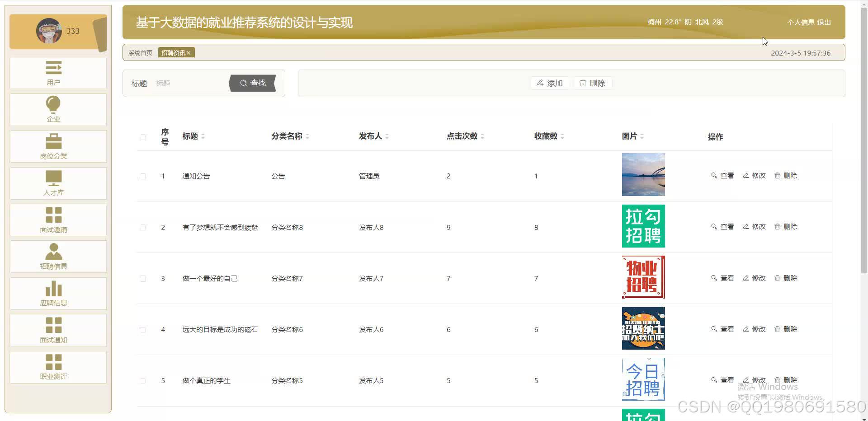Screen dimensions: 868x421
Task: Sort the table by 点击次数 column
Action: [x=482, y=136]
